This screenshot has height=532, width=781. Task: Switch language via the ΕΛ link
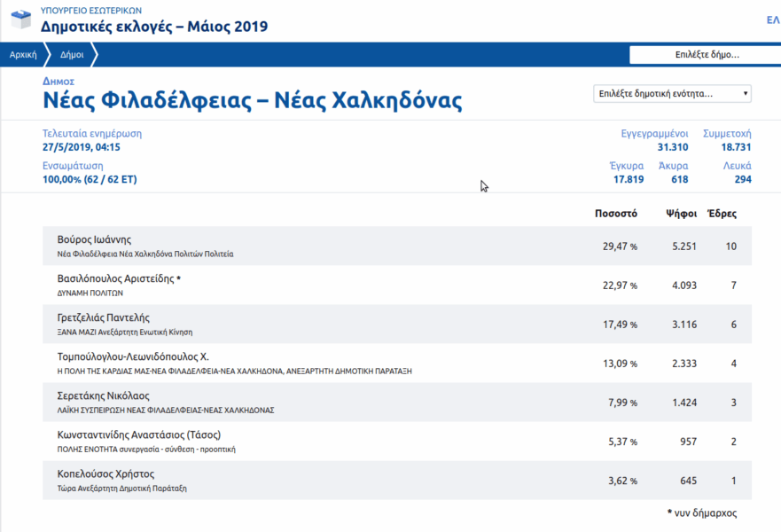point(772,20)
